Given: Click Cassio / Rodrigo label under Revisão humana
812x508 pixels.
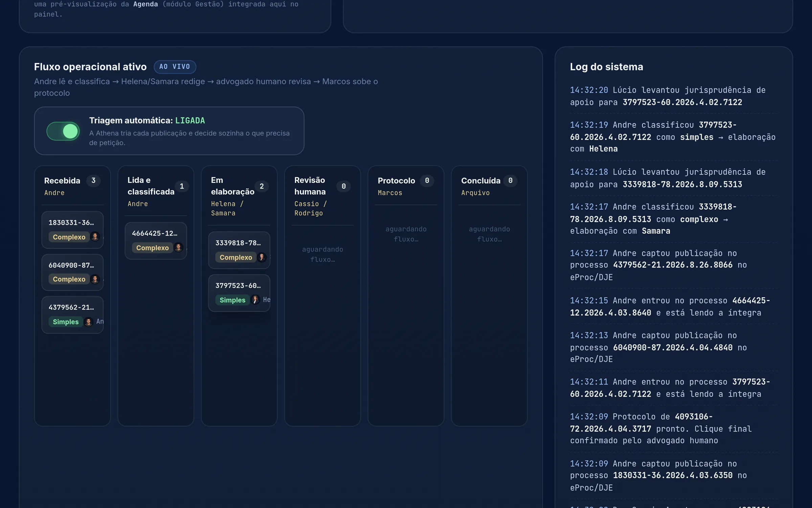Looking at the screenshot, I should click(311, 208).
